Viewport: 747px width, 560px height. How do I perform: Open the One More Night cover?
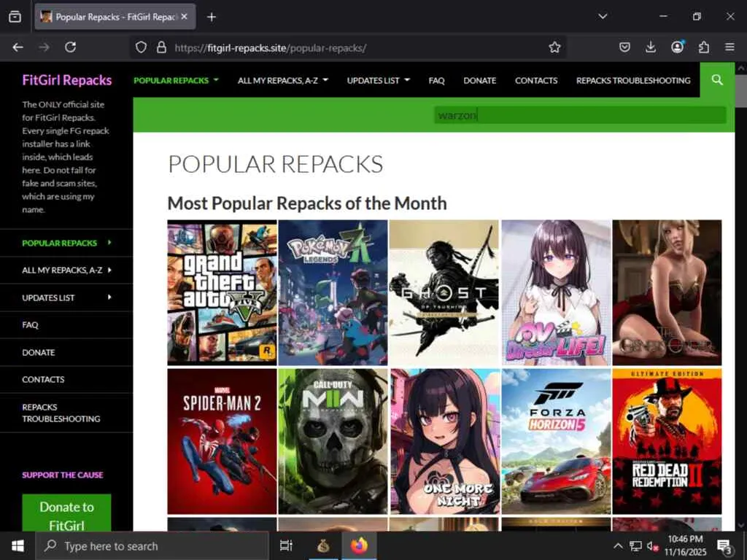445,441
